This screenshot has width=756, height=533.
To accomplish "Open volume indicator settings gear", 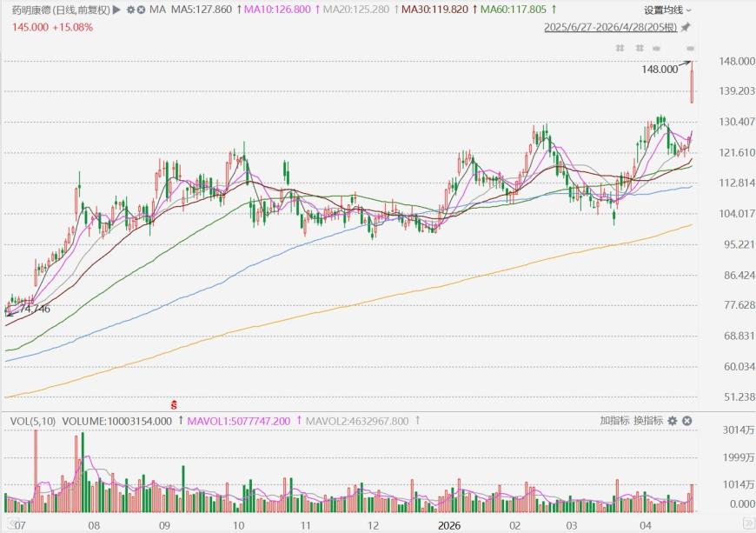I will pos(672,421).
